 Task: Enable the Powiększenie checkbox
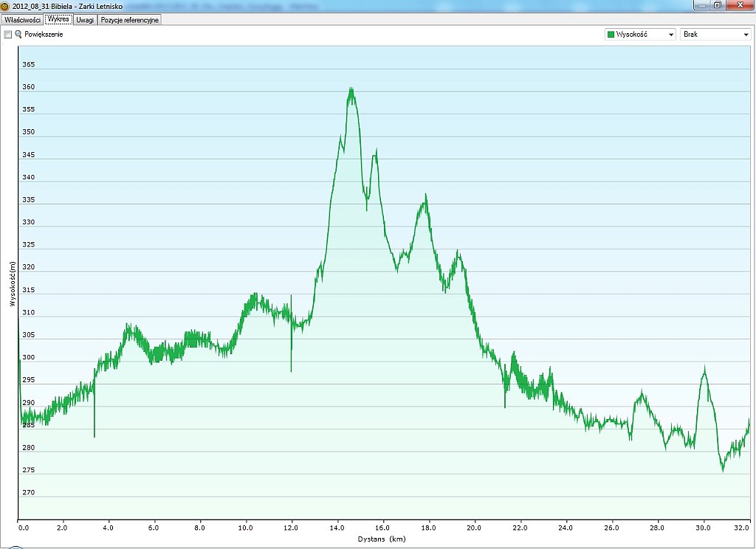[8, 34]
